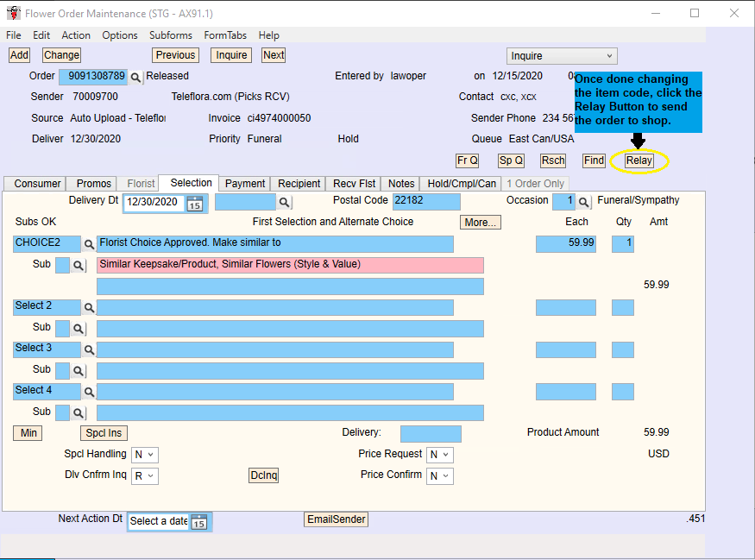The image size is (755, 560).
Task: Open the Select 3 item lookup
Action: tap(89, 349)
